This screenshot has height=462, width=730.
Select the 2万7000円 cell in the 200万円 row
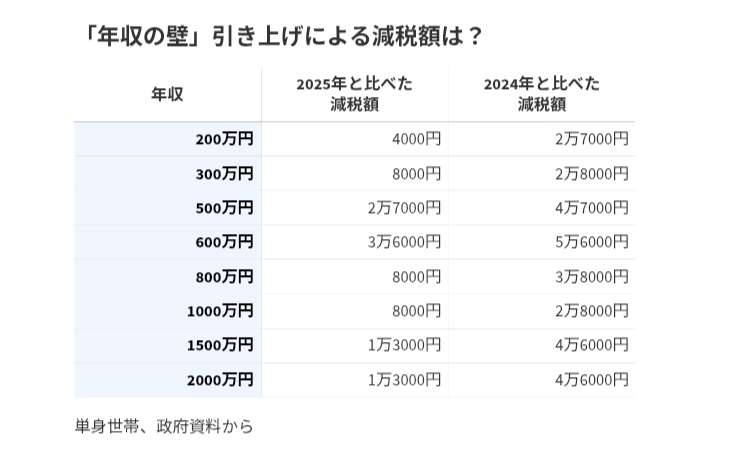591,139
